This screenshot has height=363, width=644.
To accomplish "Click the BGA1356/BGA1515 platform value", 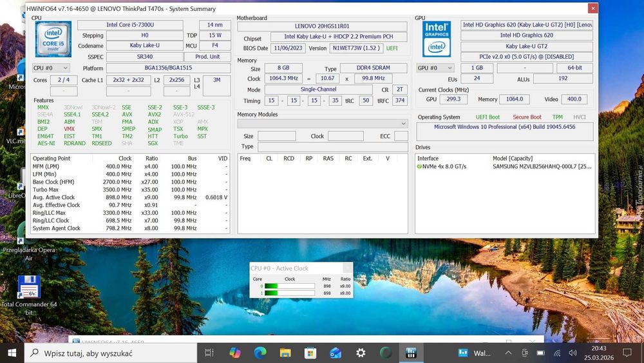I will point(168,68).
